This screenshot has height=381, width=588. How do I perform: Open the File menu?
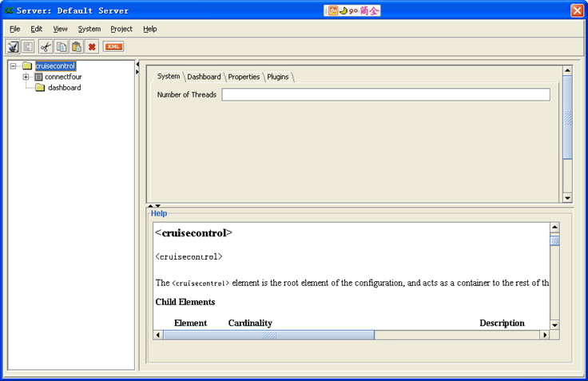[x=15, y=29]
